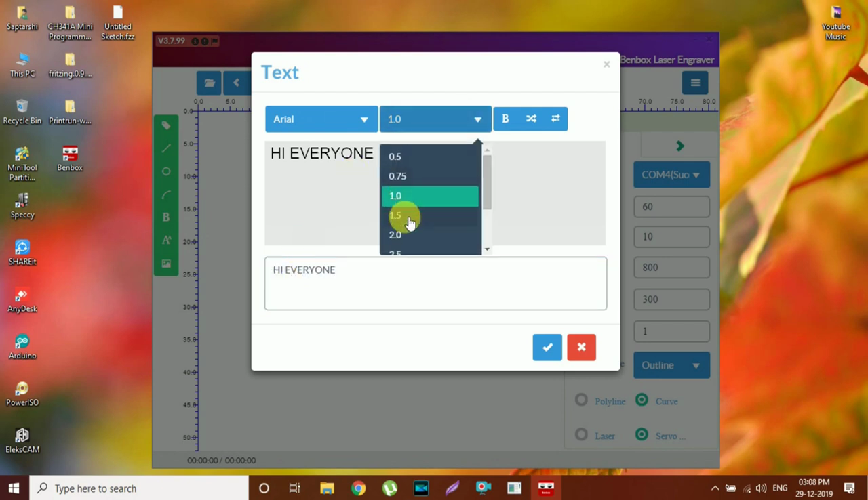Screen dimensions: 868x500
Task: Open EleksCAM desktop shortcut
Action: click(x=22, y=441)
